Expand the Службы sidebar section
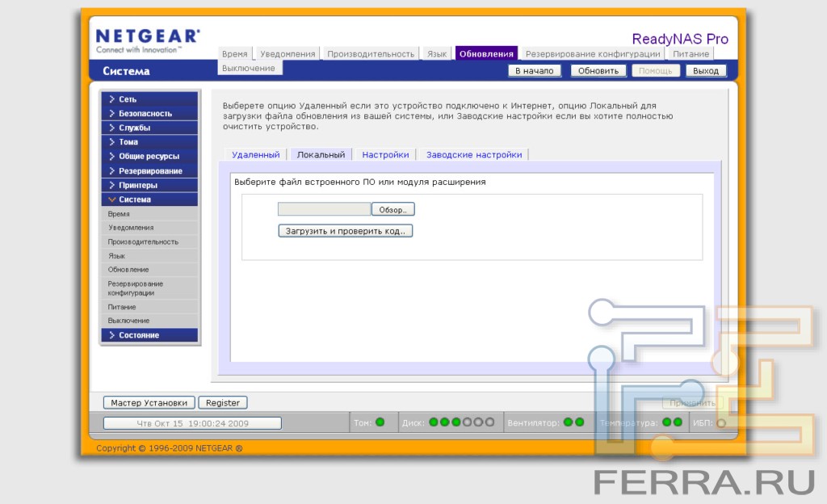Screen dimensions: 827x504 click(149, 128)
